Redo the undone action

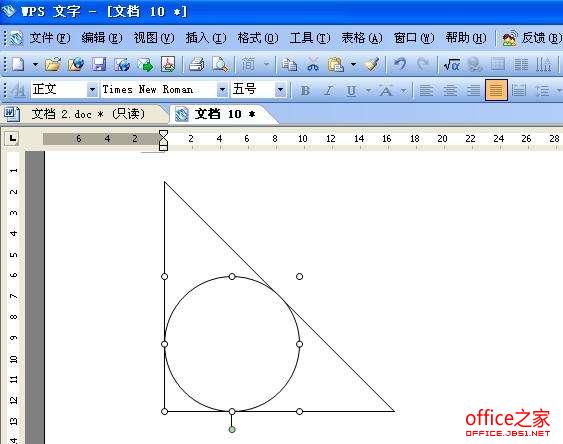pyautogui.click(x=423, y=65)
